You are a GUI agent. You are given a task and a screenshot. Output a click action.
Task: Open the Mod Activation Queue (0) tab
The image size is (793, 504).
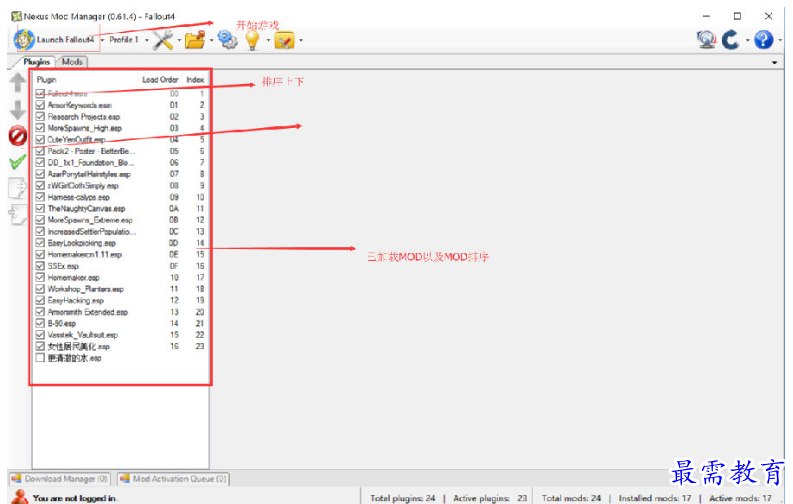[x=173, y=478]
